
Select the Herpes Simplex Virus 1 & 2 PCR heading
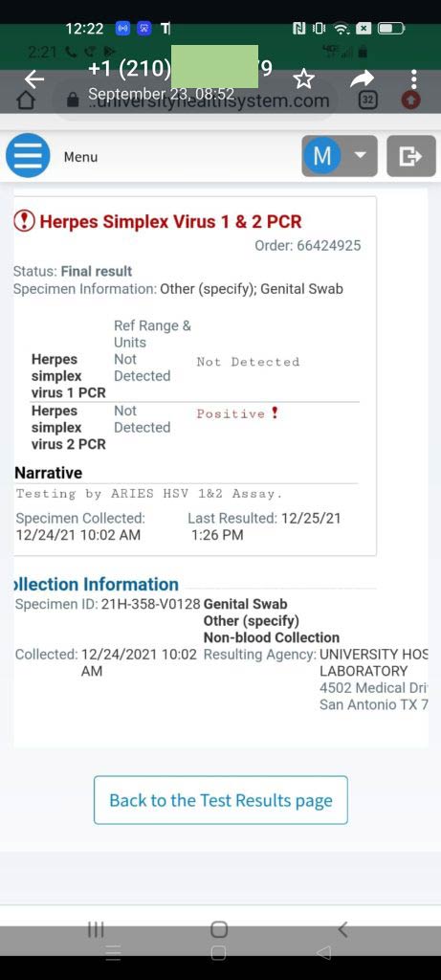170,221
